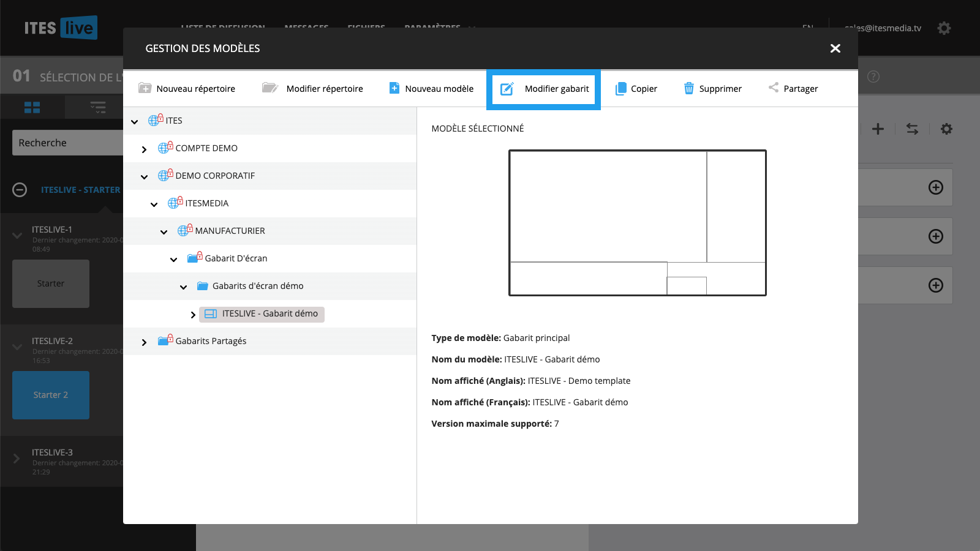Screen dimensions: 980x551
Task: Click the Modifier répertoire button label
Action: [325, 89]
